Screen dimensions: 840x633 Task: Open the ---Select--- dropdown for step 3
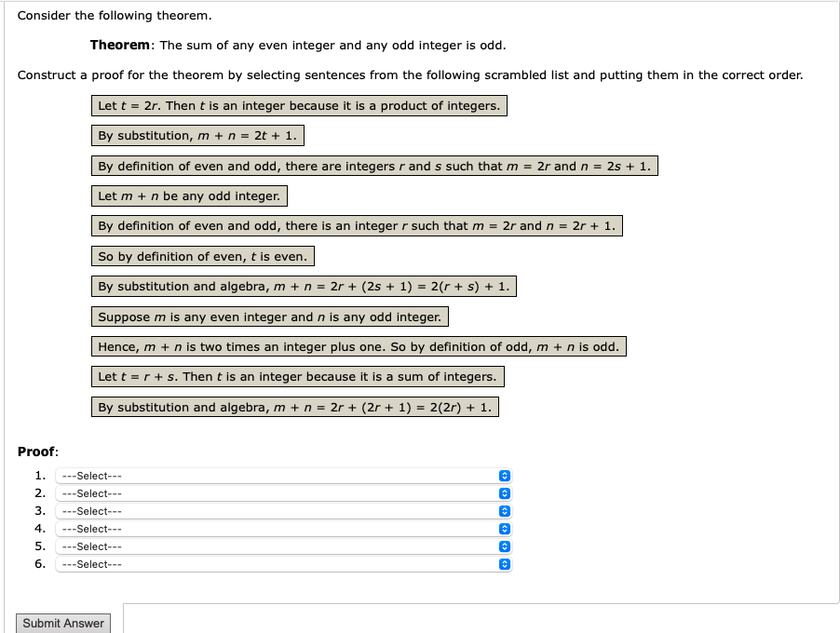click(x=279, y=511)
